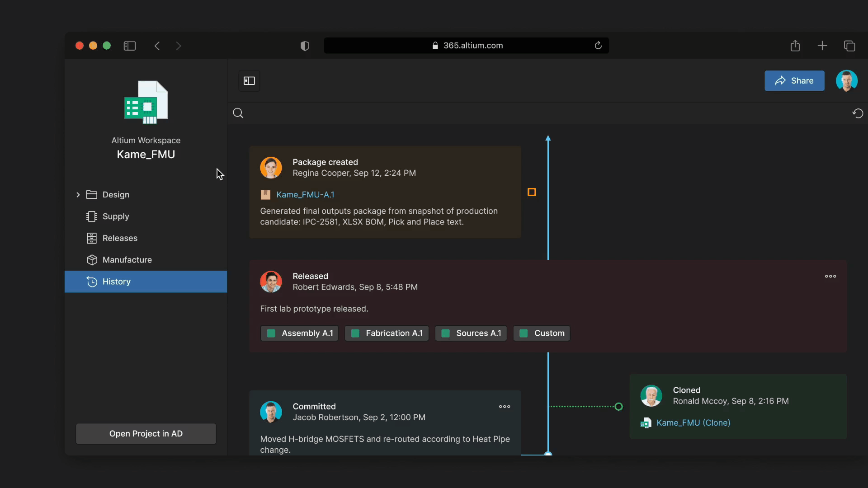Viewport: 868px width, 488px height.
Task: Open the user profile avatar
Action: click(x=847, y=81)
